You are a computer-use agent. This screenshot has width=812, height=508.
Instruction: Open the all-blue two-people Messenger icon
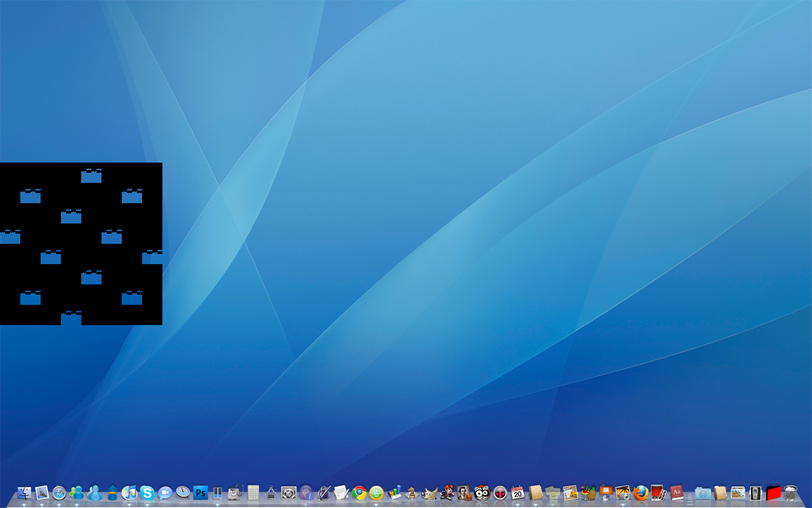tap(95, 492)
